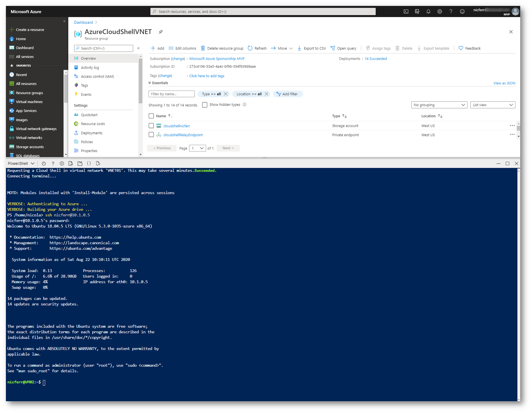Click upload/download files icon in Cloud Shell

point(71,163)
